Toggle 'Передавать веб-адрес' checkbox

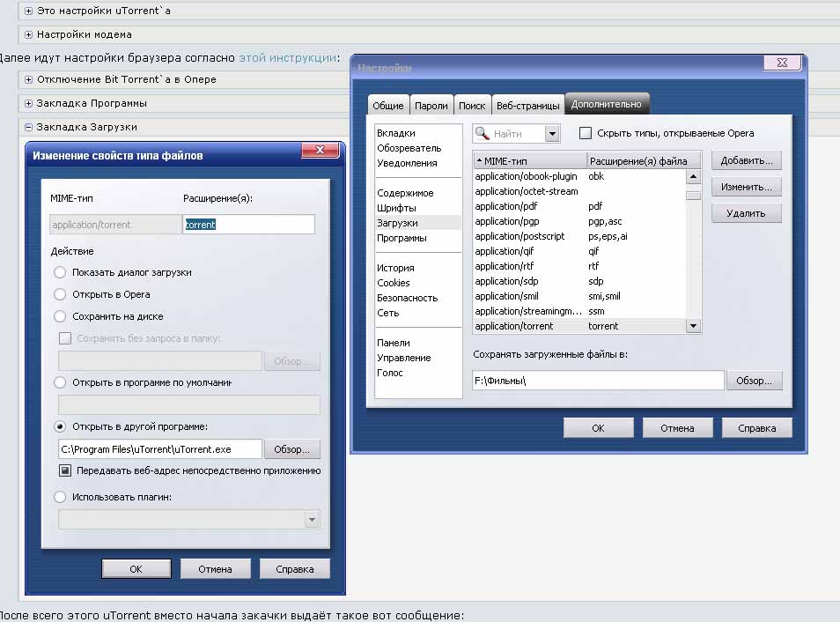(x=65, y=470)
